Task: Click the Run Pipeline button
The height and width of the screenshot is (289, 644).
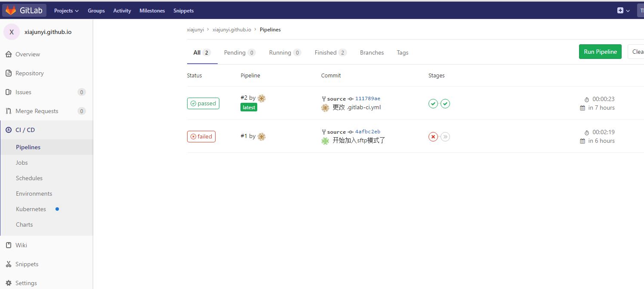Action: click(x=600, y=52)
